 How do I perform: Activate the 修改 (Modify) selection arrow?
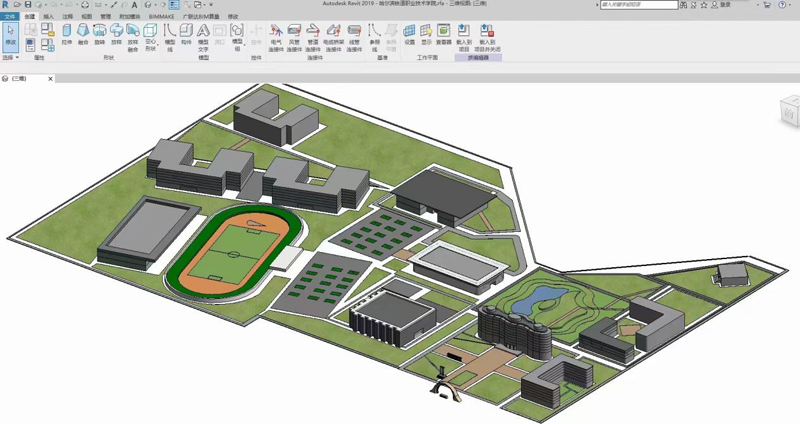[x=10, y=36]
